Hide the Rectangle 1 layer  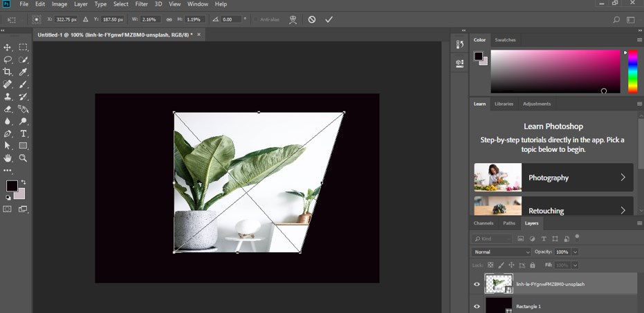(477, 307)
